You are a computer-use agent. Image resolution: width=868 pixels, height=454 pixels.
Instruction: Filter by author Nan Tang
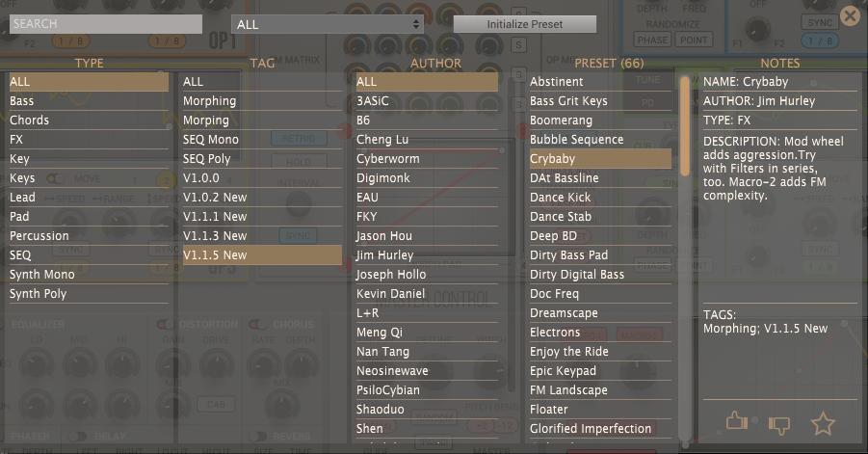pos(428,352)
